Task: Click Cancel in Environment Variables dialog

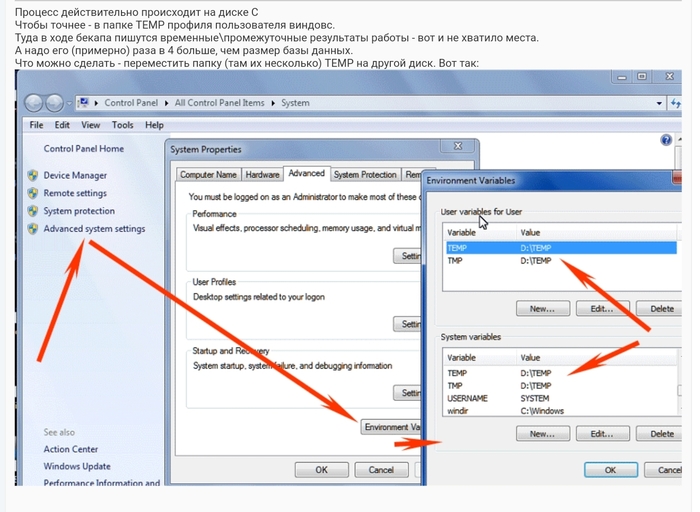Action: tap(663, 470)
